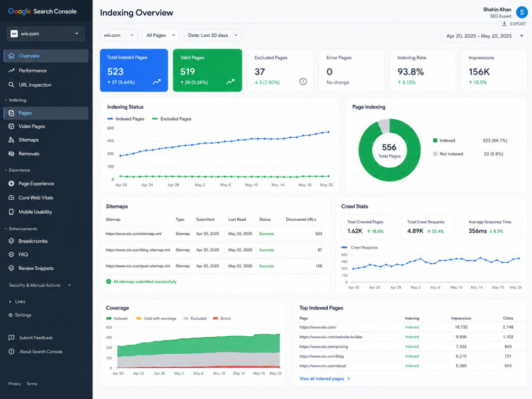The height and width of the screenshot is (399, 532).
Task: Click the Settings gear icon
Action: [11, 315]
